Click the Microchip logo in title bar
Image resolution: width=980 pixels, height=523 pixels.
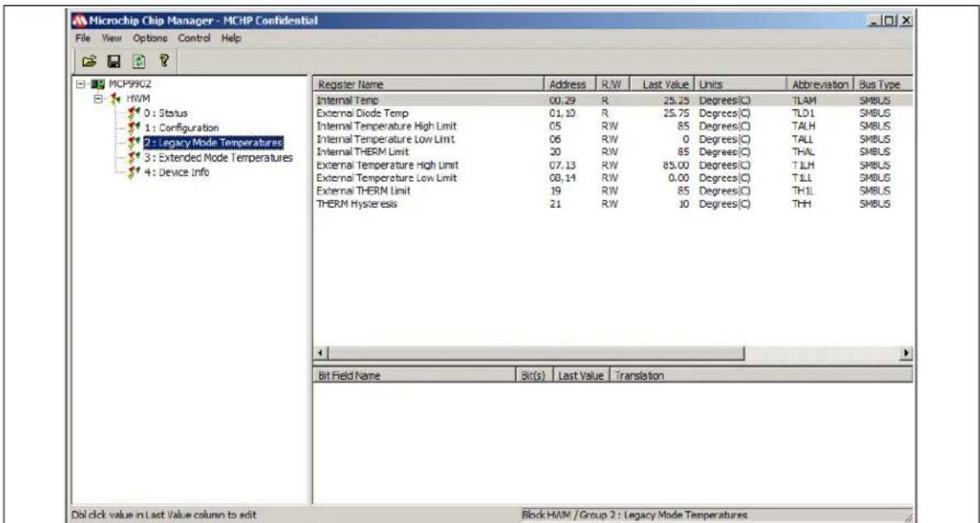coord(80,21)
